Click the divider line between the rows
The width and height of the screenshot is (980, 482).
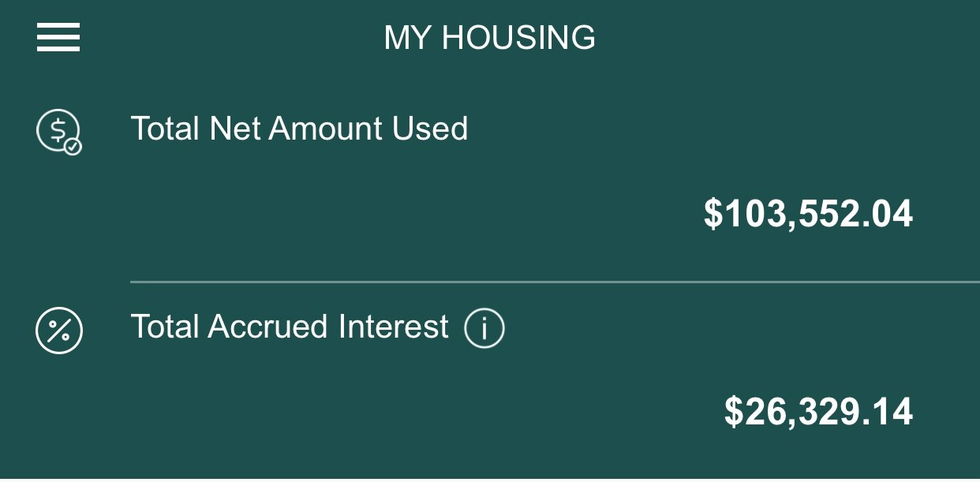pyautogui.click(x=552, y=281)
